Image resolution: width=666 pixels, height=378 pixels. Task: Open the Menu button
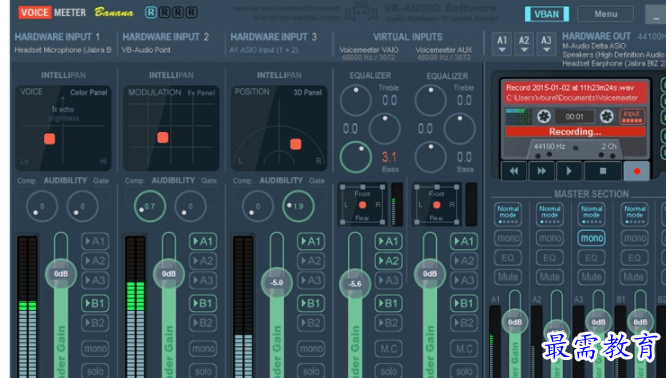pos(606,14)
